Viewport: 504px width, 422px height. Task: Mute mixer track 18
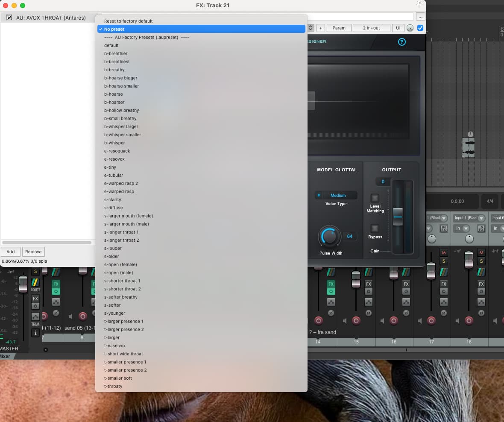point(481,252)
